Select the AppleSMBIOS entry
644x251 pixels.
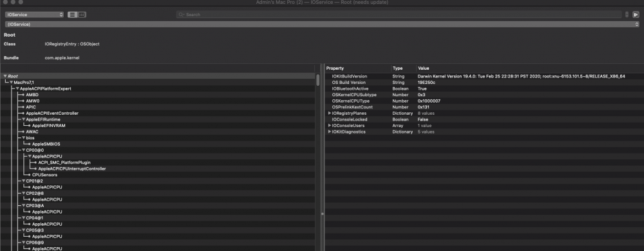pyautogui.click(x=46, y=144)
